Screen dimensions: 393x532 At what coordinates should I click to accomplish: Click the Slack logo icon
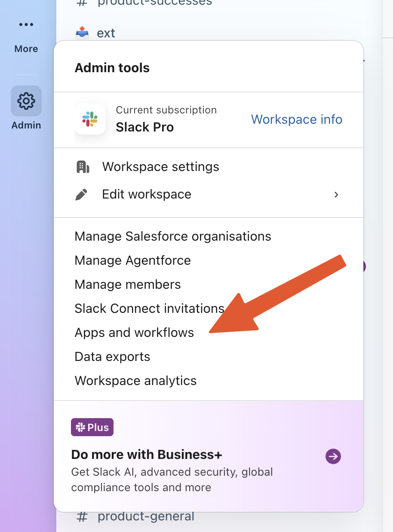[x=90, y=119]
